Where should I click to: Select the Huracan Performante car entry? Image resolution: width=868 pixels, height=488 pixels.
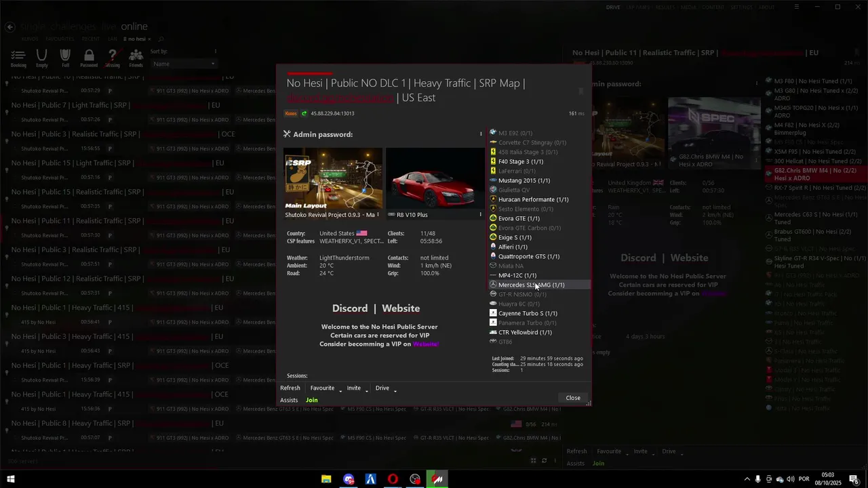click(x=539, y=200)
